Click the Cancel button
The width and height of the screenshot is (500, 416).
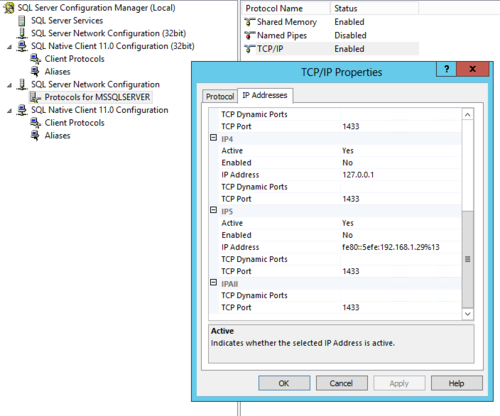click(x=341, y=383)
